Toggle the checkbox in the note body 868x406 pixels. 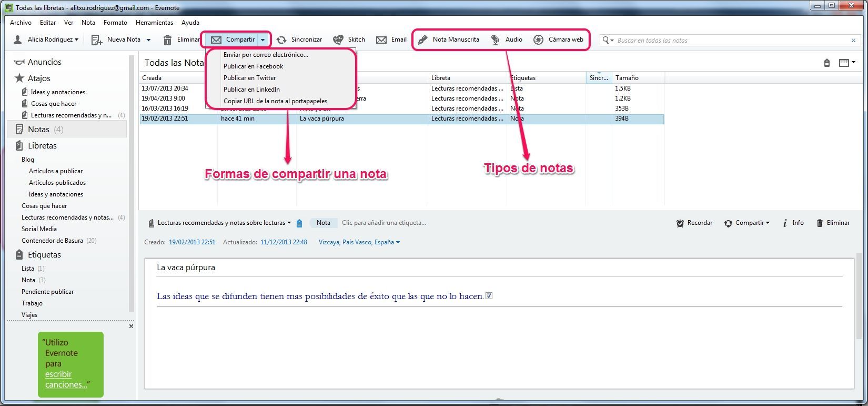[x=489, y=296]
